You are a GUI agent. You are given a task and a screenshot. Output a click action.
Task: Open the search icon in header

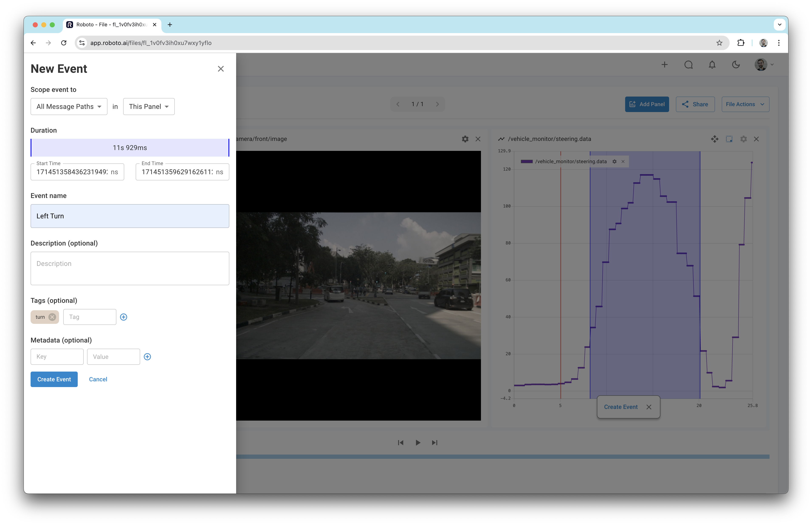(688, 65)
